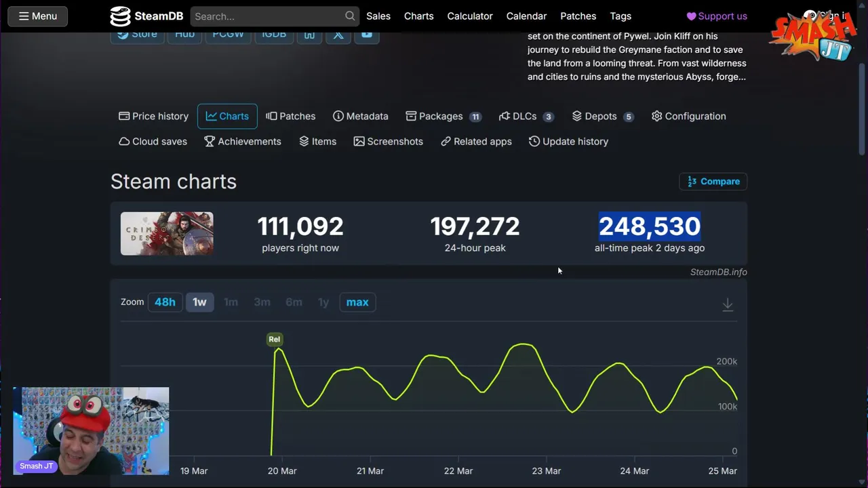
Task: Open the DLCs tab
Action: (526, 116)
